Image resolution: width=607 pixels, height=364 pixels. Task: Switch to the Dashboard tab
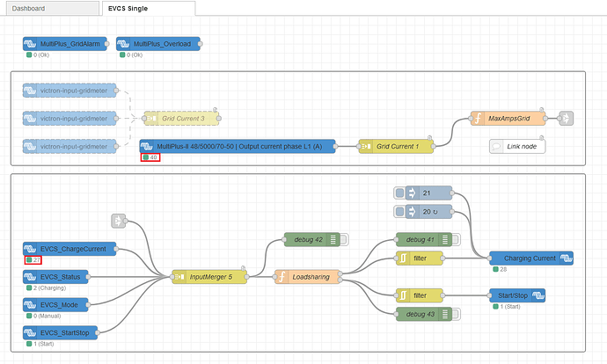pos(53,8)
